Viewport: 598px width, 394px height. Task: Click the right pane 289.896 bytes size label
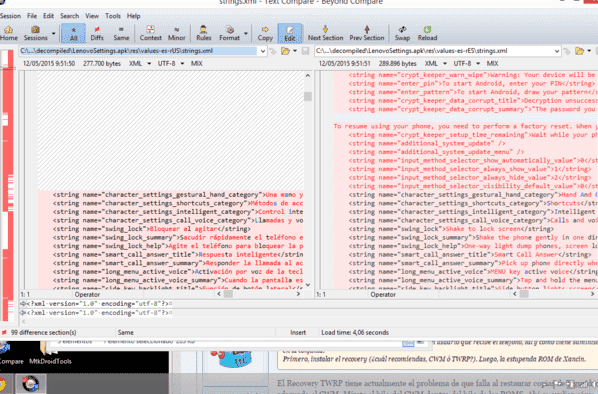click(x=397, y=64)
